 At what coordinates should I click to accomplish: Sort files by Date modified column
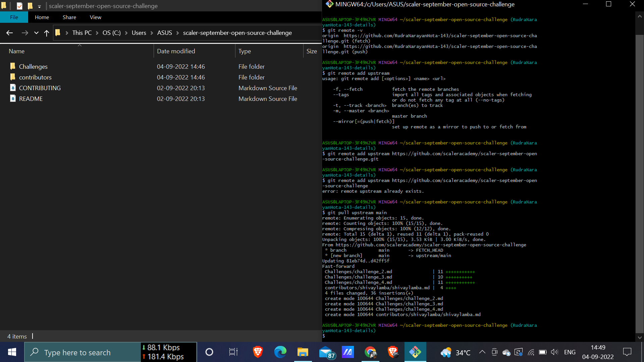click(x=176, y=51)
